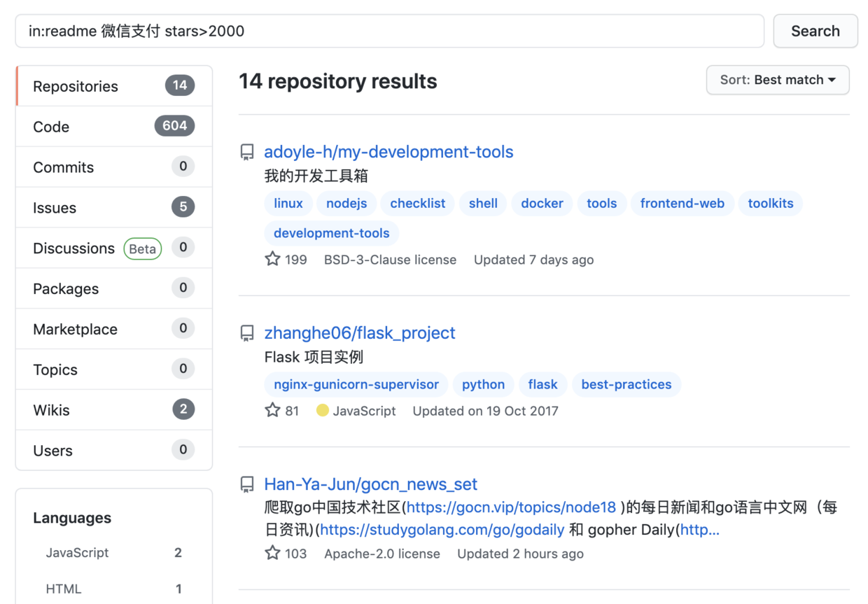
Task: Click 'BSD-3-Clause license' text
Action: point(390,260)
